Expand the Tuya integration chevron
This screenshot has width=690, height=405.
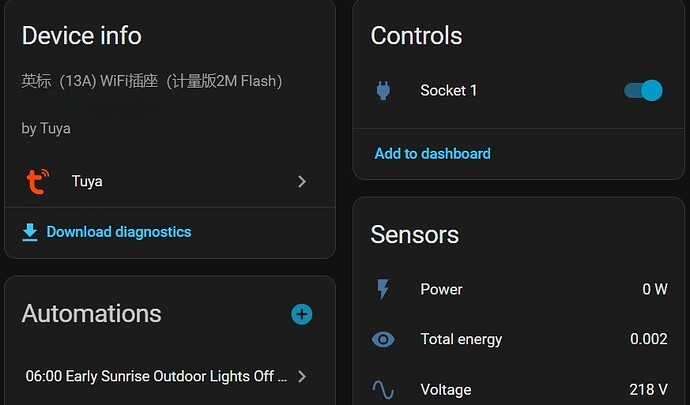(302, 182)
